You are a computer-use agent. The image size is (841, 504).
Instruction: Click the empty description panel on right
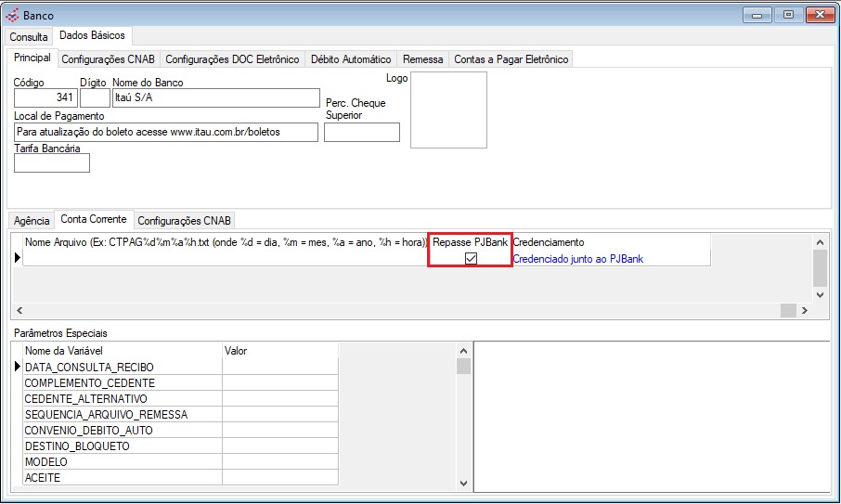[652, 417]
